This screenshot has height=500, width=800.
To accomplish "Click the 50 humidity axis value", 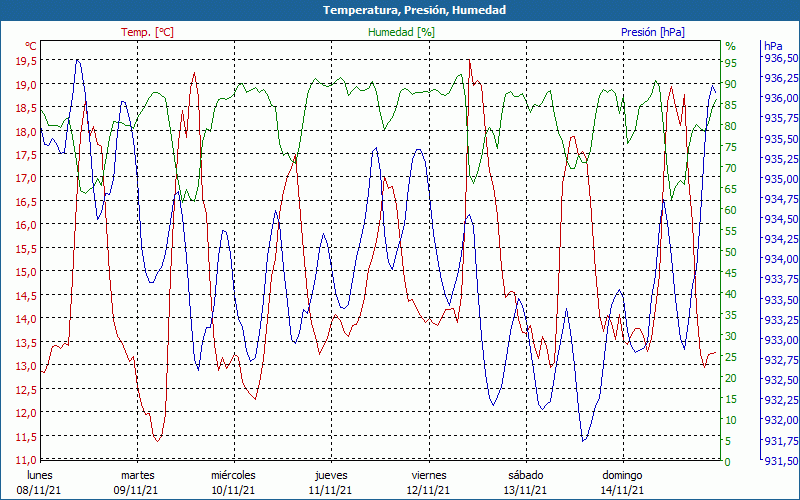I will [731, 252].
